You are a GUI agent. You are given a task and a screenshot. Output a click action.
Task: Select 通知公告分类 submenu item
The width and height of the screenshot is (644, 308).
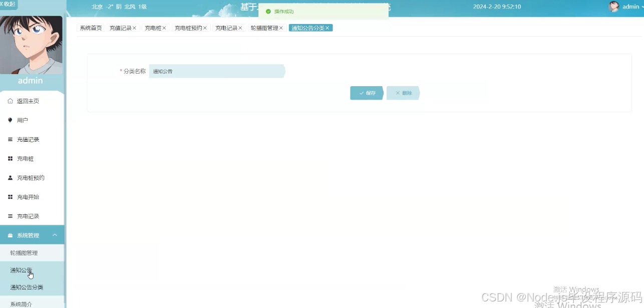tap(32, 287)
